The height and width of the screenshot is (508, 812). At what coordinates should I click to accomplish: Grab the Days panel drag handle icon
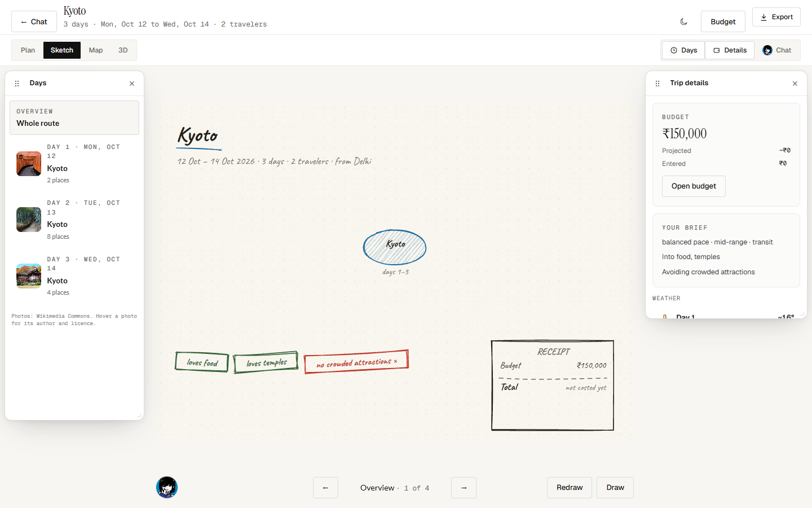coord(17,84)
